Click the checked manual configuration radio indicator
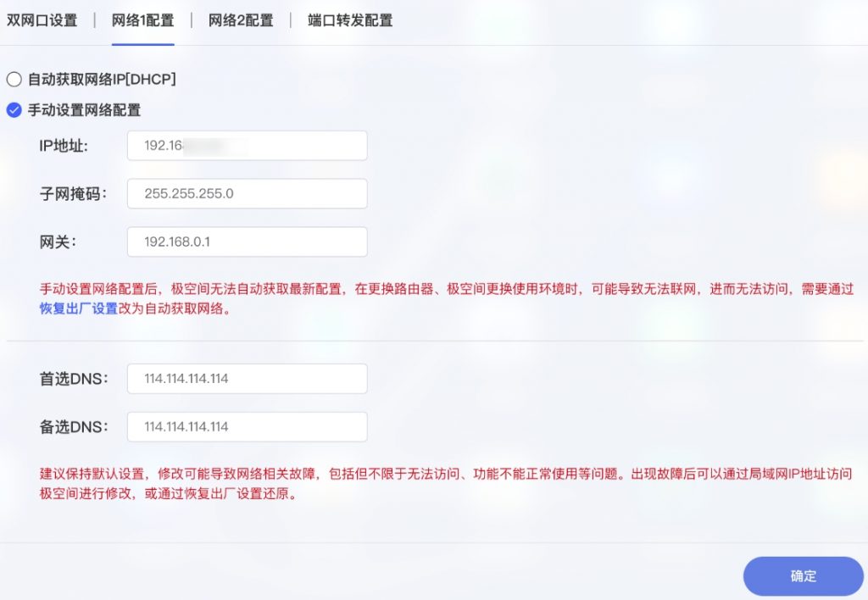 (x=14, y=109)
